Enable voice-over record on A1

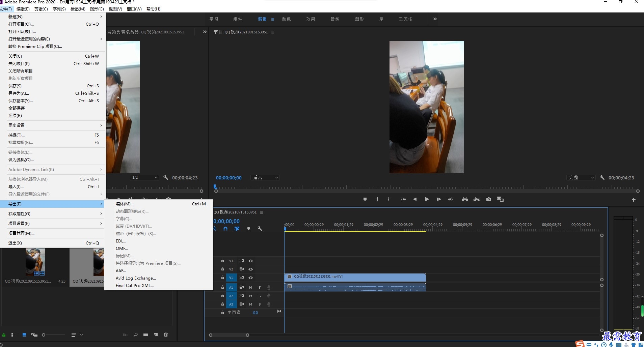(269, 287)
